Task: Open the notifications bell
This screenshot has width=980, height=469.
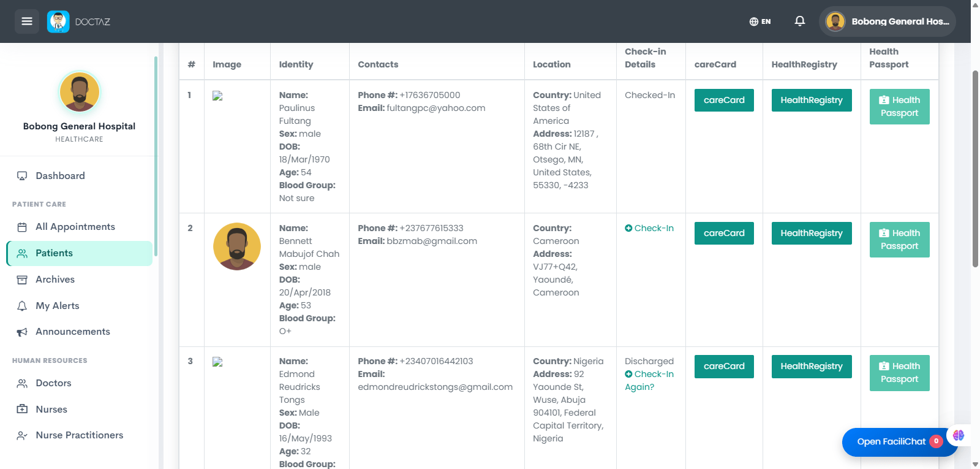Action: point(799,21)
